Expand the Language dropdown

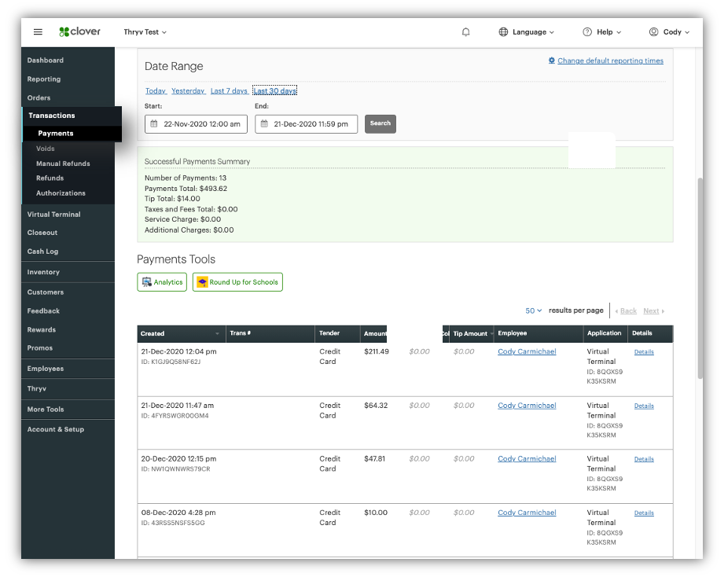pos(533,32)
